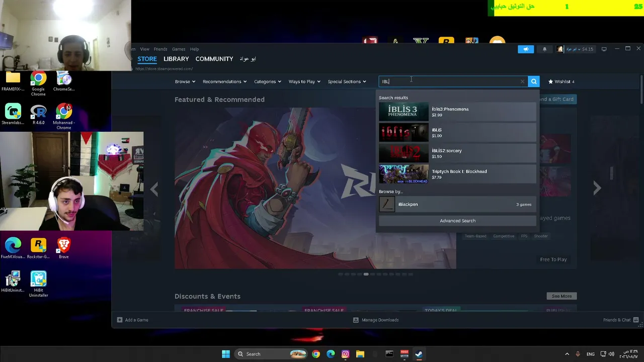Open the Steam announcements megaphone icon
The width and height of the screenshot is (644, 362).
(x=526, y=49)
